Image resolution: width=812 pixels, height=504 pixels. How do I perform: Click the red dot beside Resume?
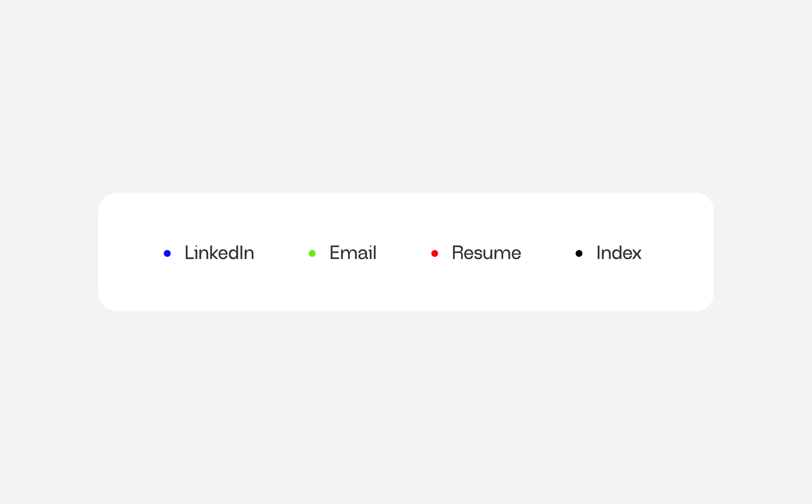435,253
